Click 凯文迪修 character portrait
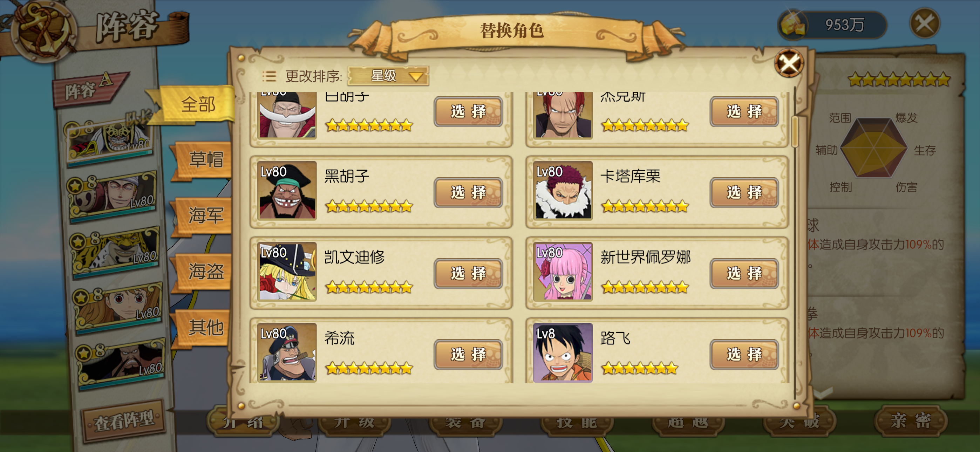The width and height of the screenshot is (980, 452). tap(287, 271)
